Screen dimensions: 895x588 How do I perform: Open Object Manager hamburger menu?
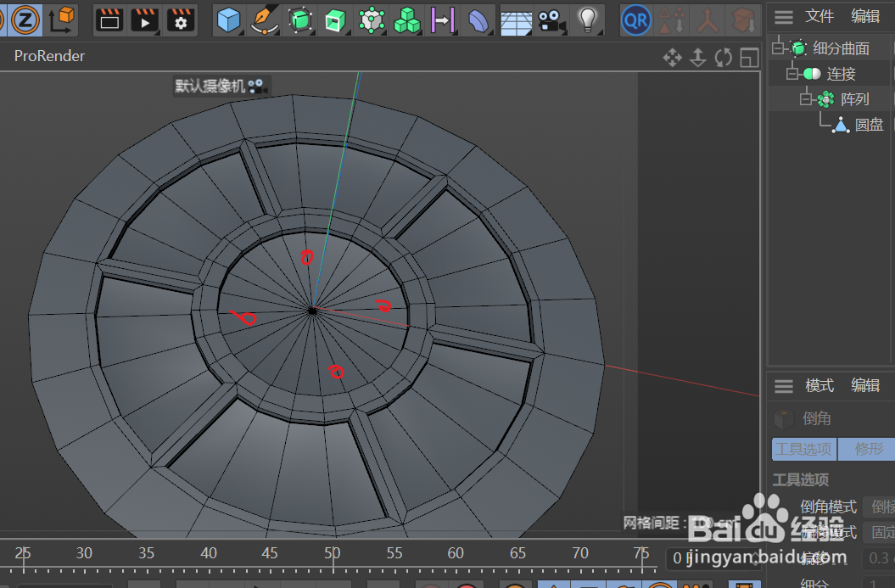pos(784,17)
